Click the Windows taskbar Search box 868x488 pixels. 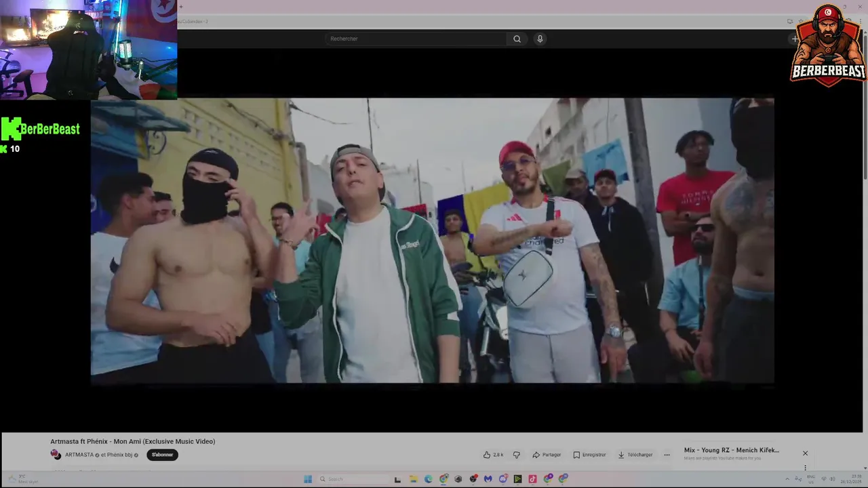[x=352, y=479]
